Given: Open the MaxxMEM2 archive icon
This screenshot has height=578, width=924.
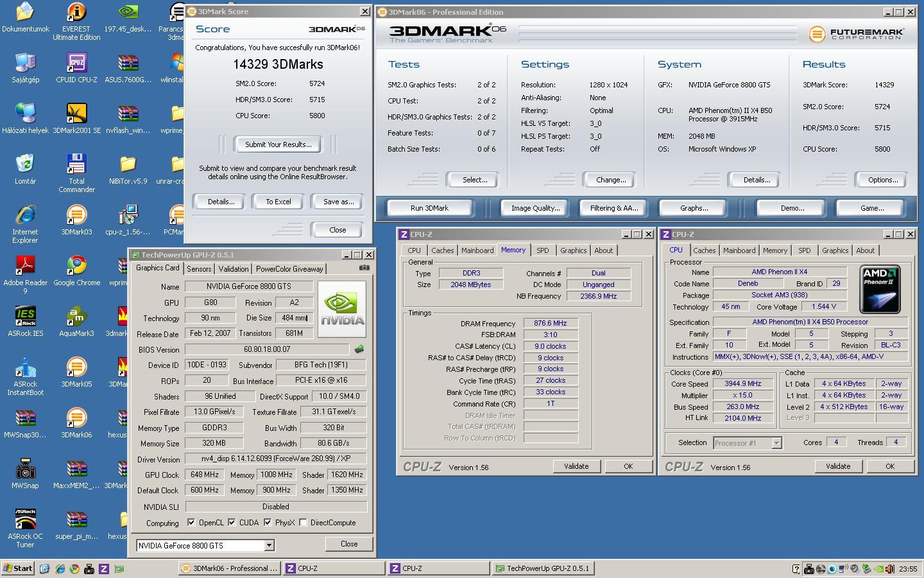Looking at the screenshot, I should tap(76, 474).
